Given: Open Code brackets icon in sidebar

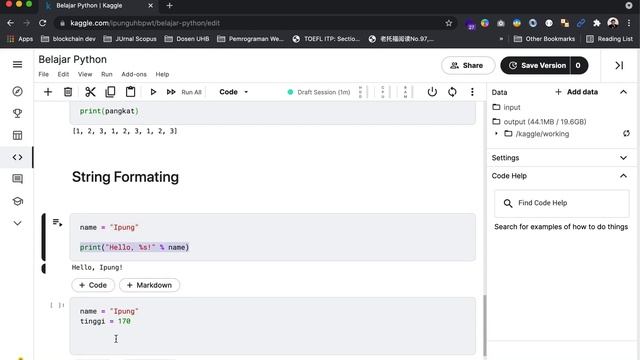Looking at the screenshot, I should (18, 157).
